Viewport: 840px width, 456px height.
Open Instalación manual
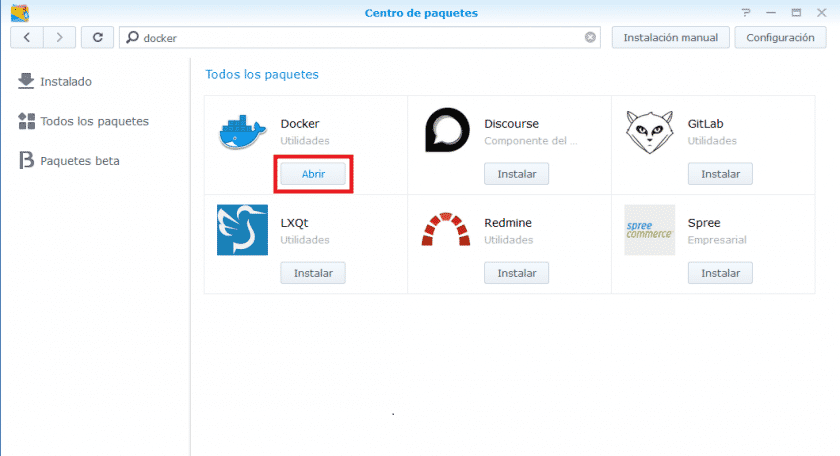[671, 38]
